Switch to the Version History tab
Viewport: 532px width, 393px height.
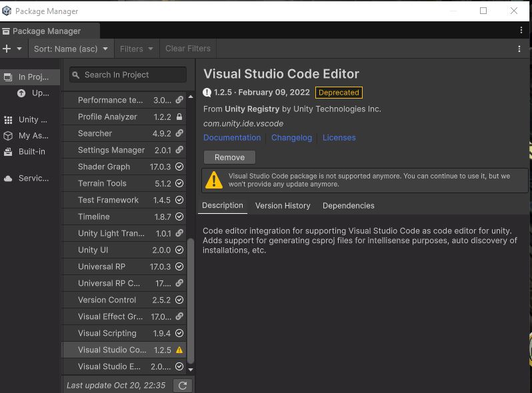pyautogui.click(x=283, y=205)
